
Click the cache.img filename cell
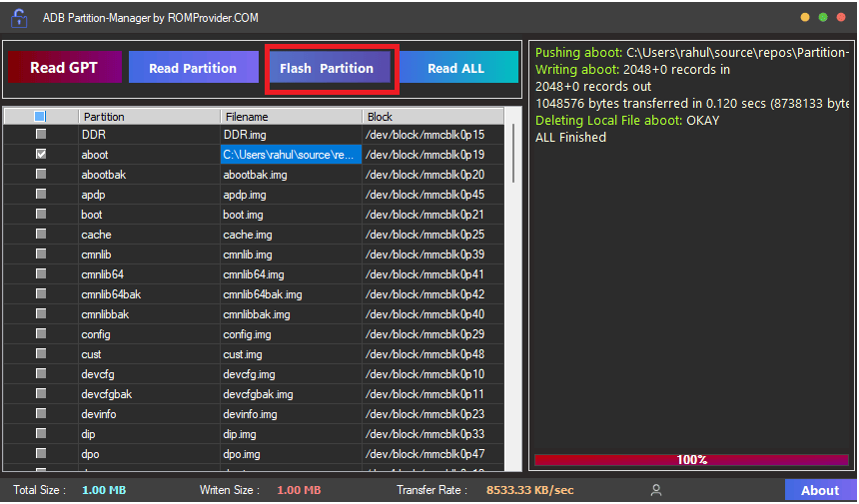pos(291,235)
